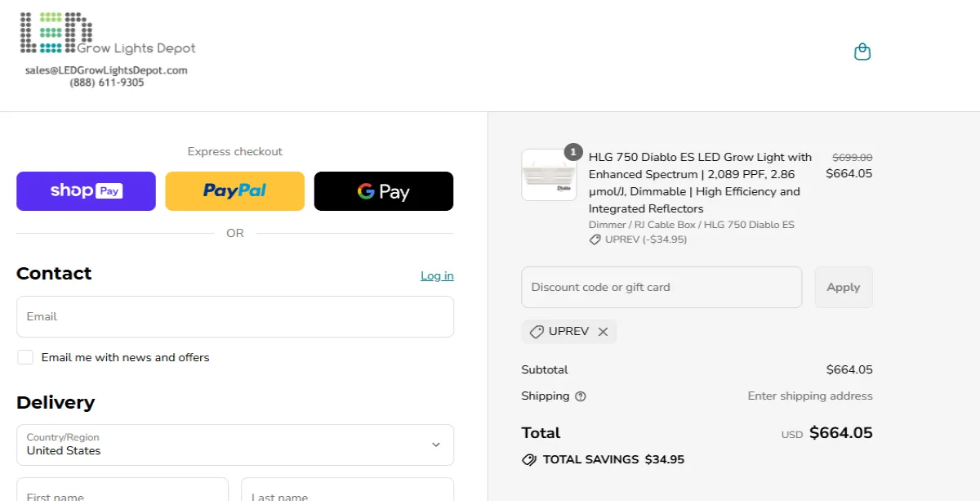View the HLG 750 product thumbnail

coord(549,173)
